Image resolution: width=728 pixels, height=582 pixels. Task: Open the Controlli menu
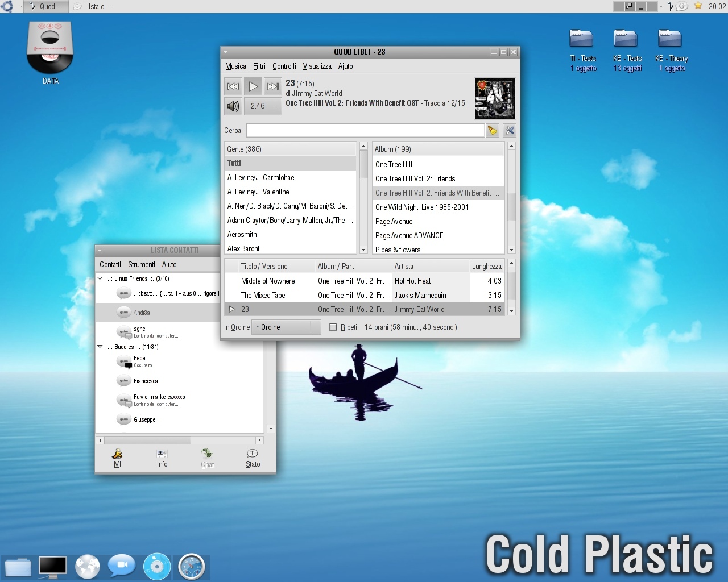coord(284,66)
